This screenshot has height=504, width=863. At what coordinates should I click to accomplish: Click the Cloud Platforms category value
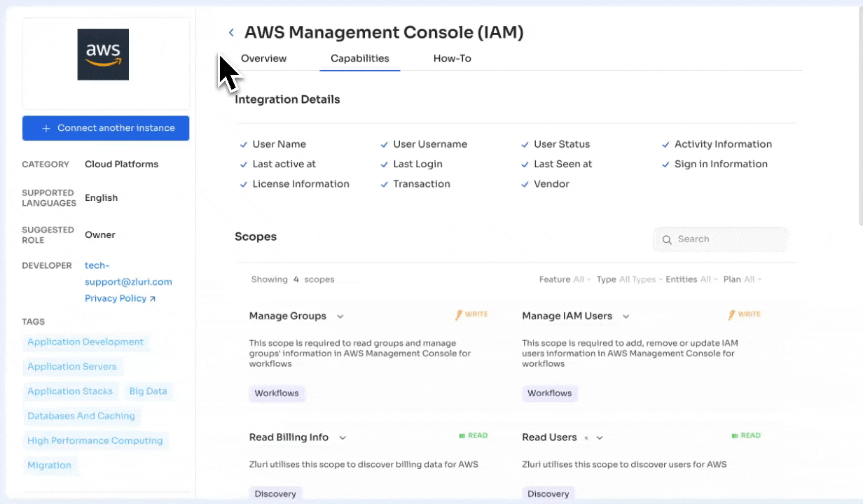(121, 164)
